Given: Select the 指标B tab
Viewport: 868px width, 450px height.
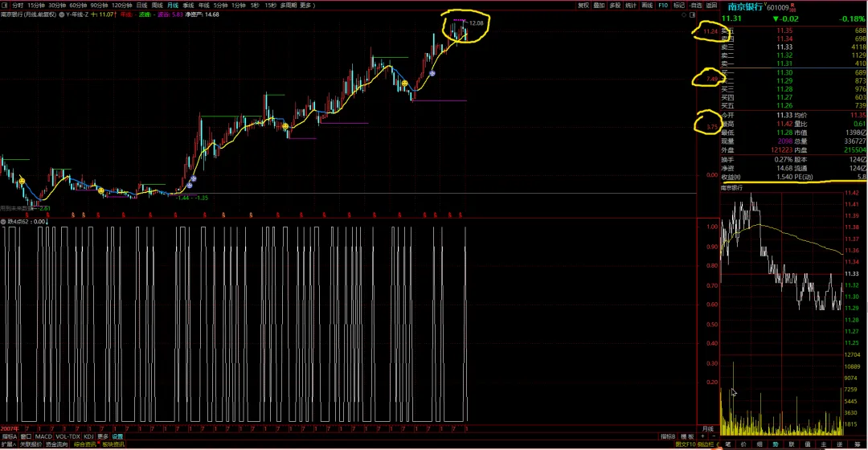Looking at the screenshot, I should point(668,436).
